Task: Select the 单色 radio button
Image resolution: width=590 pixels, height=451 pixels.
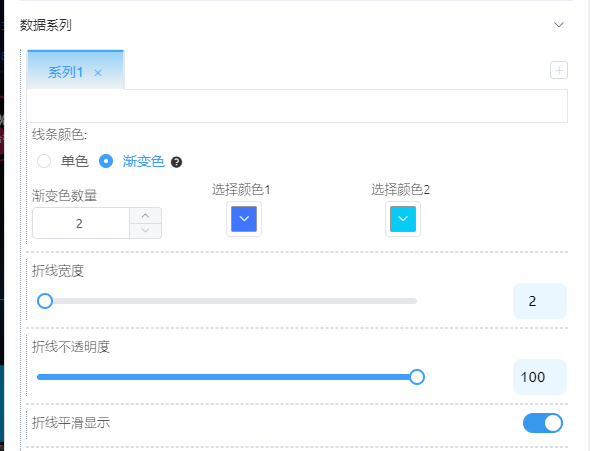Action: (44, 161)
